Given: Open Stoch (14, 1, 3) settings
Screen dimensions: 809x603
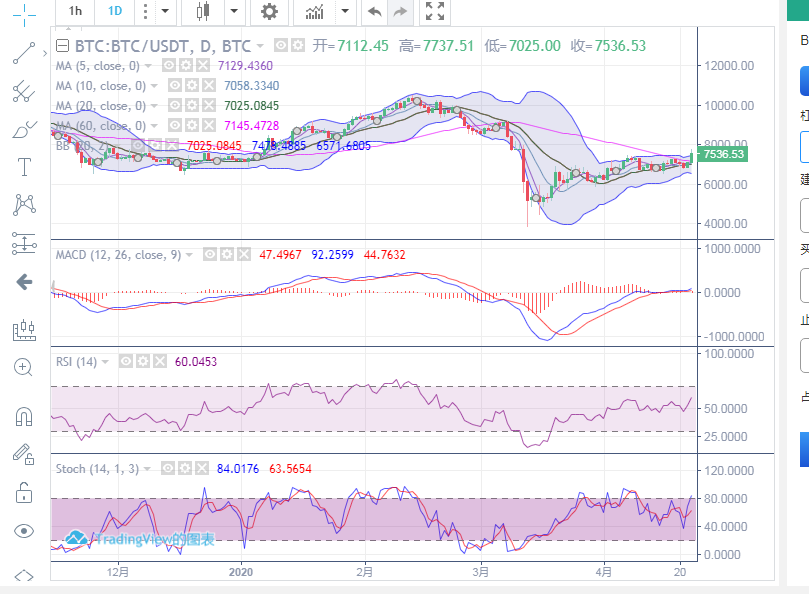Looking at the screenshot, I should pyautogui.click(x=185, y=468).
